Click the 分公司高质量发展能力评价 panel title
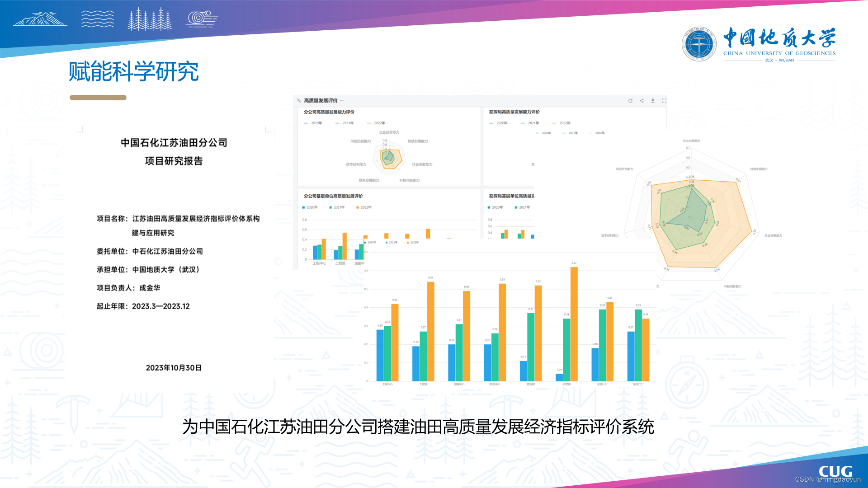Viewport: 868px width, 488px height. click(329, 112)
